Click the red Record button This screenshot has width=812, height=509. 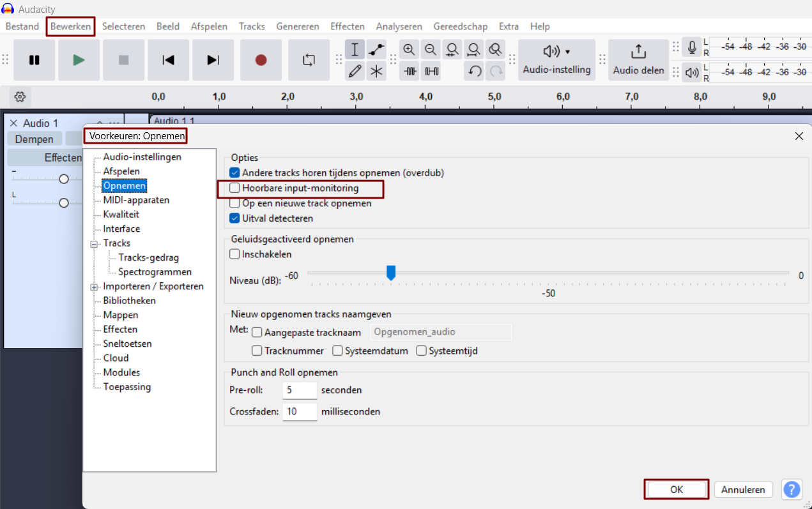[x=261, y=60]
